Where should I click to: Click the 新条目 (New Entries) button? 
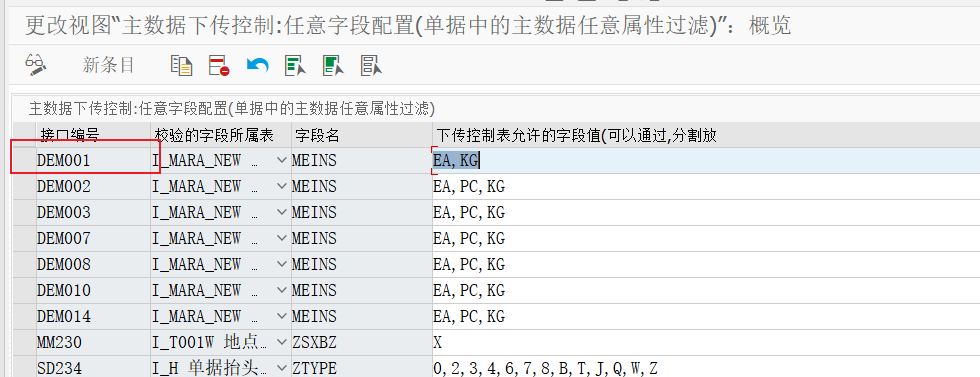(109, 65)
